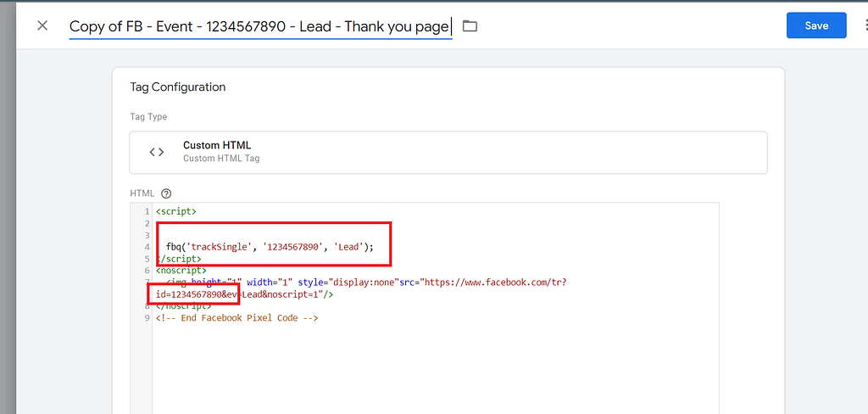This screenshot has width=868, height=414.
Task: Click the folder icon beside the tag name
Action: click(x=470, y=26)
